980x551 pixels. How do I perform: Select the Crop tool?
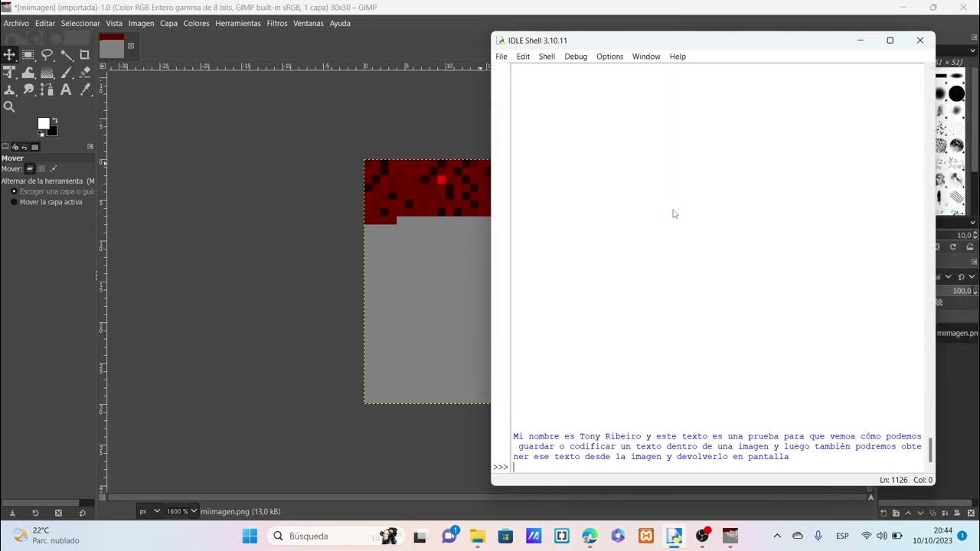click(84, 54)
